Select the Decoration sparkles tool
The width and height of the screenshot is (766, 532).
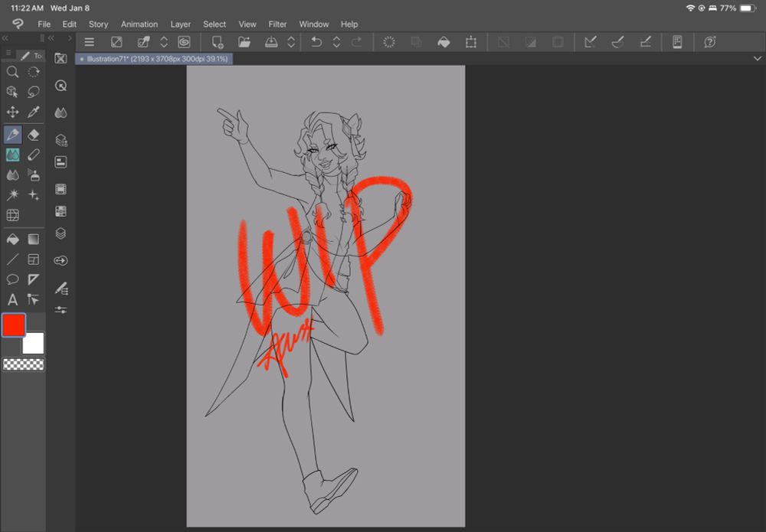pyautogui.click(x=33, y=195)
